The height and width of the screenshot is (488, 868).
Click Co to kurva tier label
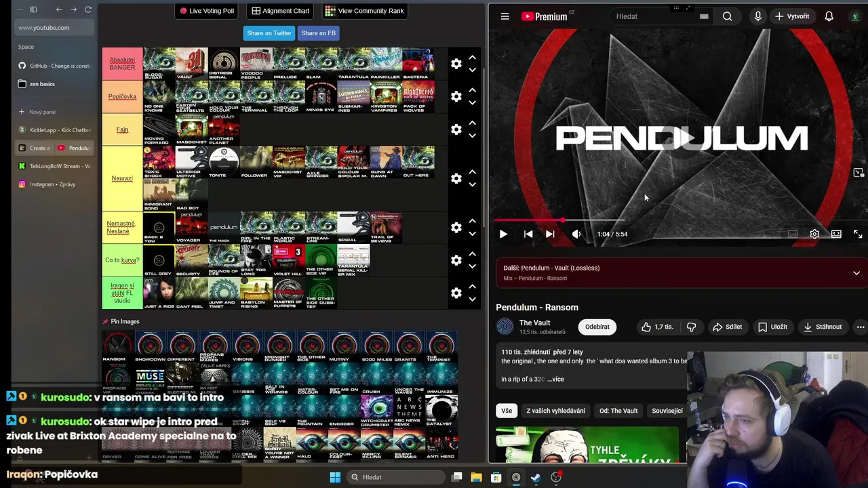[x=122, y=260]
